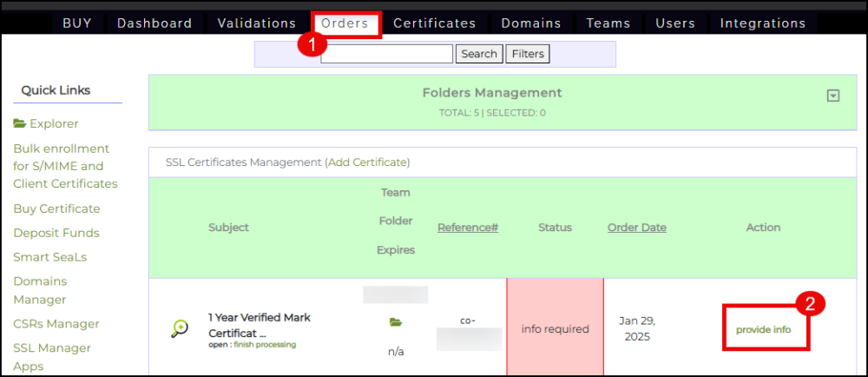Open the Integrations tab
Image resolution: width=868 pixels, height=377 pixels.
(x=763, y=23)
